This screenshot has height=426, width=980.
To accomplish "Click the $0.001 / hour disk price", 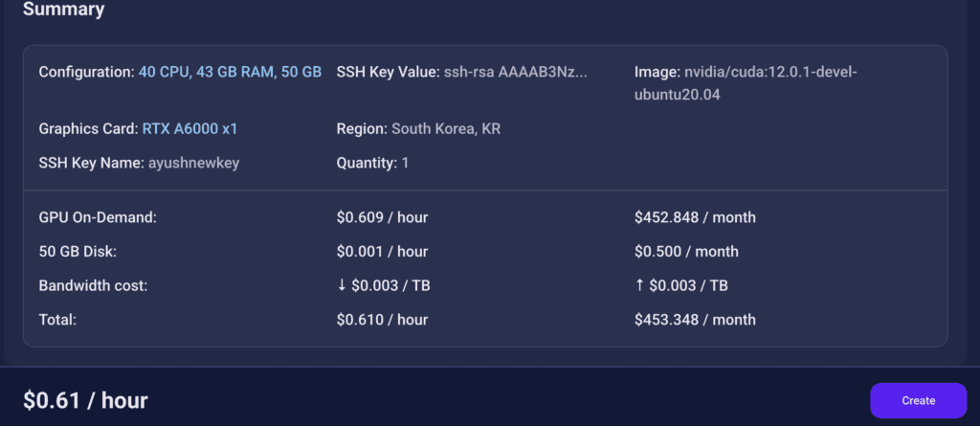I will pos(383,252).
